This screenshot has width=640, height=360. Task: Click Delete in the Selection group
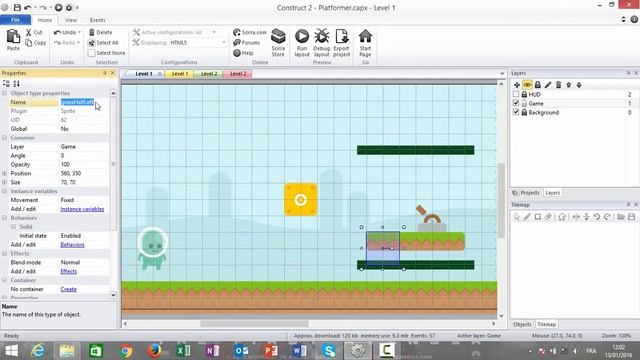pos(100,32)
